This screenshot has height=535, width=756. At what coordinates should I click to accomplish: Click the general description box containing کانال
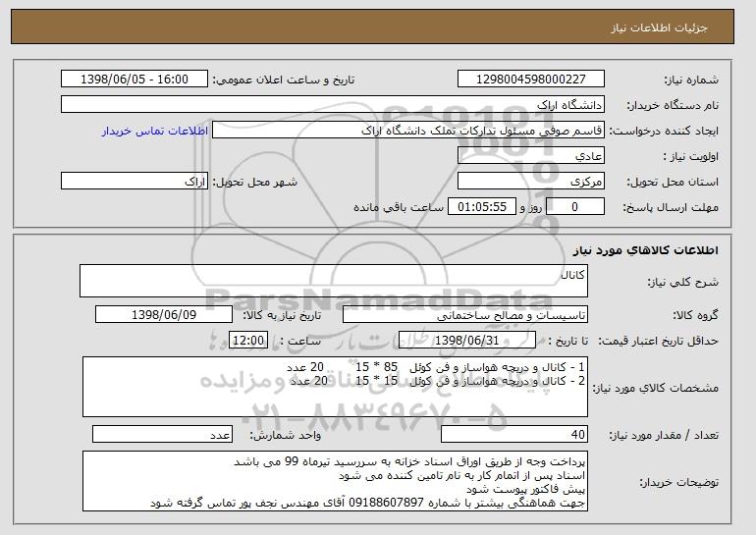click(334, 281)
